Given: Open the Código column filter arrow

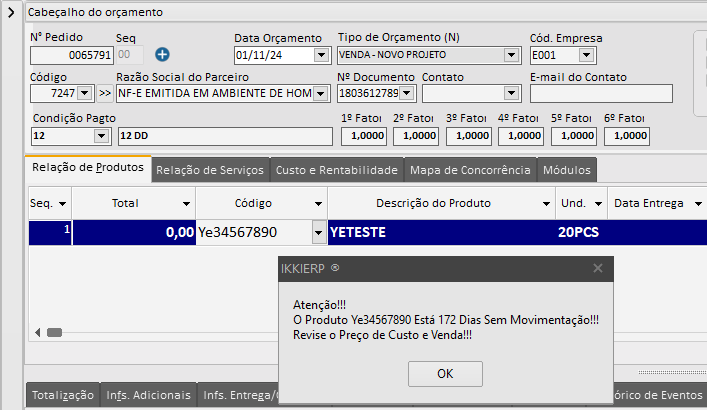Looking at the screenshot, I should click(318, 204).
